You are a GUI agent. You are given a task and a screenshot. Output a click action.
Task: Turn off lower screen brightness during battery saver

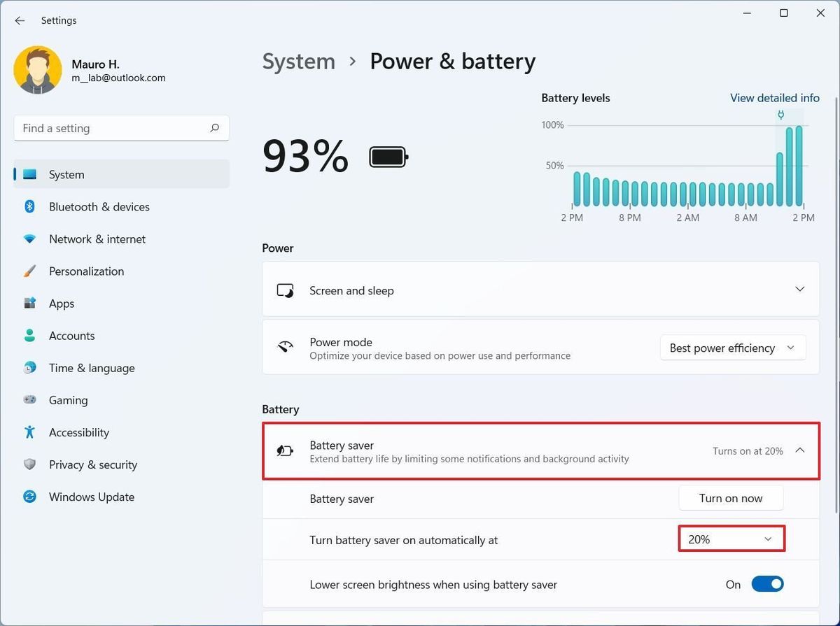tap(768, 584)
